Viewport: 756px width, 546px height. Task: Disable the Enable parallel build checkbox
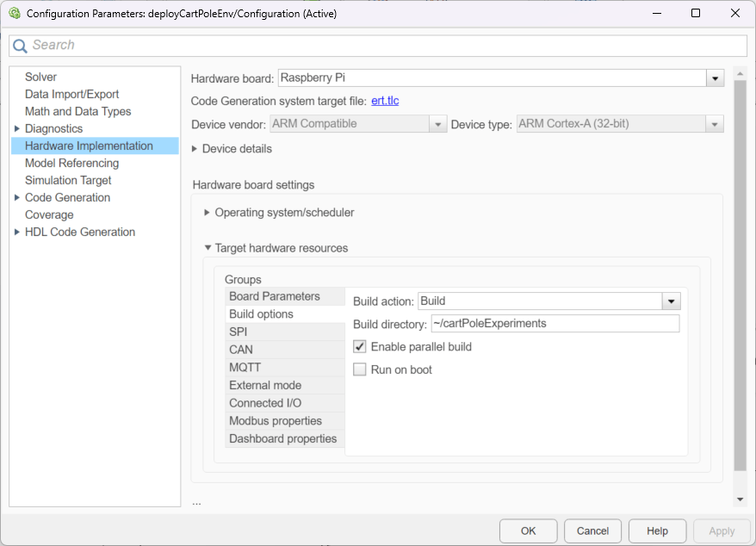(x=360, y=347)
